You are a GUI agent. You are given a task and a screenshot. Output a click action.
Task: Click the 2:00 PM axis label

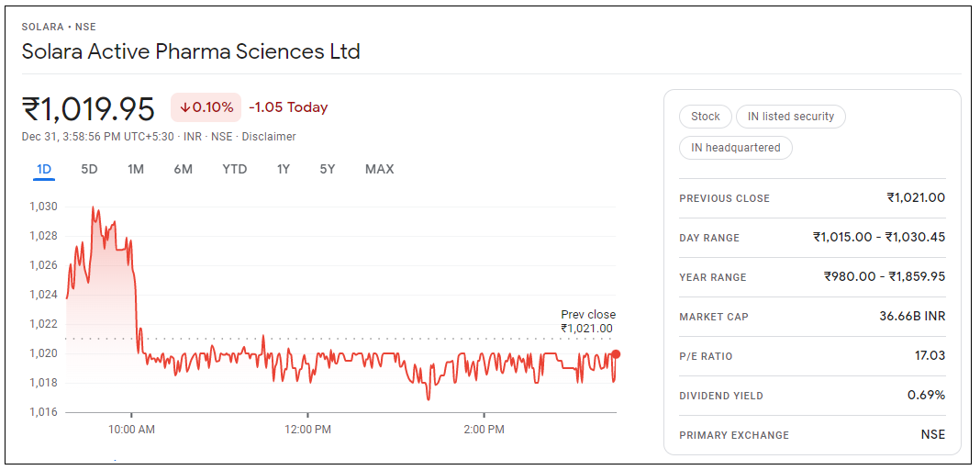tap(484, 430)
